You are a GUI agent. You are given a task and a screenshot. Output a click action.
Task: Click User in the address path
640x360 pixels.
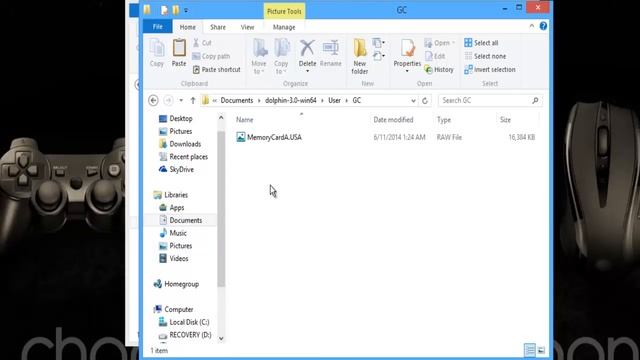pyautogui.click(x=334, y=100)
